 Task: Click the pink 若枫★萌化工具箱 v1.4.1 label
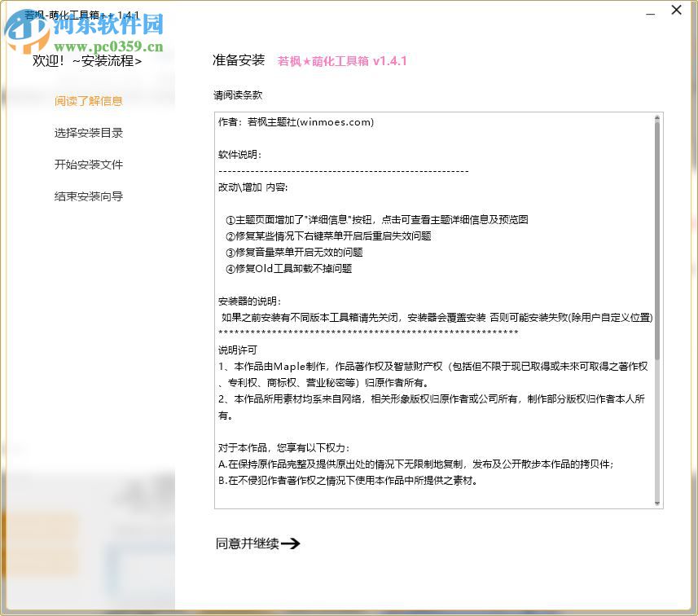[341, 61]
